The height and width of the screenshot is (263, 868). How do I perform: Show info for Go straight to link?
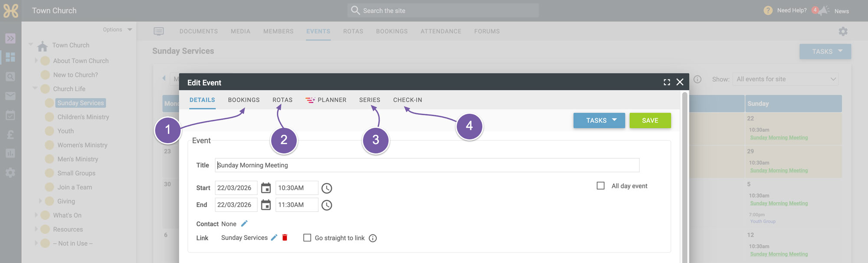(x=373, y=238)
